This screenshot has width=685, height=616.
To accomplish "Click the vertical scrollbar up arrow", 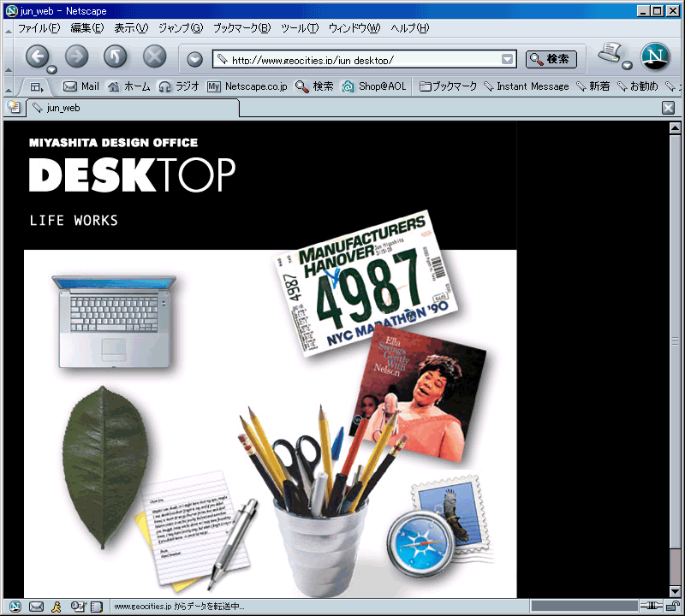I will click(675, 128).
